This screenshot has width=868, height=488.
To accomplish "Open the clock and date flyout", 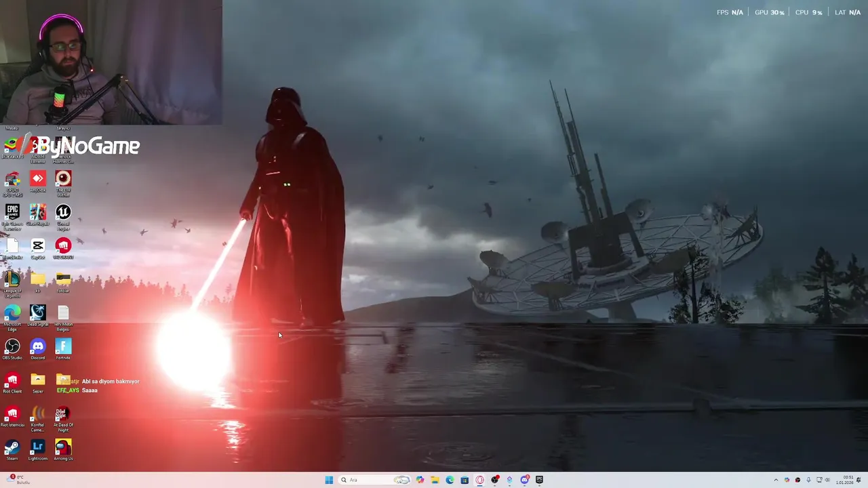I will pyautogui.click(x=844, y=480).
